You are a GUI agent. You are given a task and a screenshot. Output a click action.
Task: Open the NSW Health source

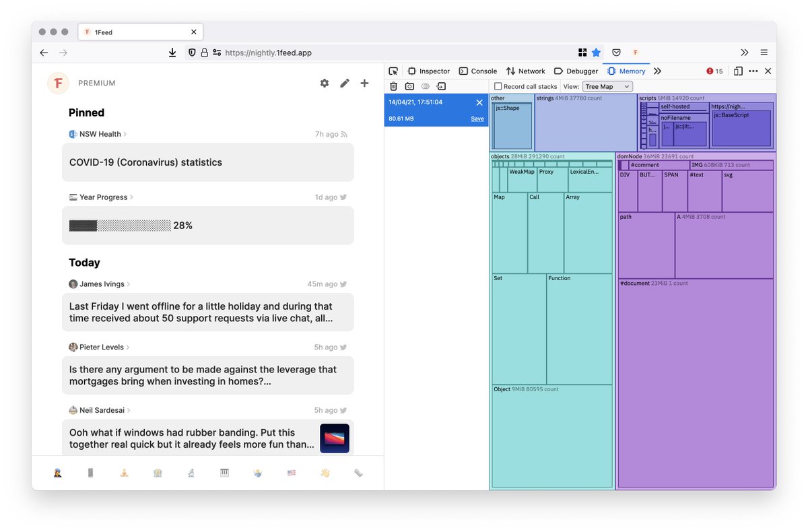tap(98, 134)
